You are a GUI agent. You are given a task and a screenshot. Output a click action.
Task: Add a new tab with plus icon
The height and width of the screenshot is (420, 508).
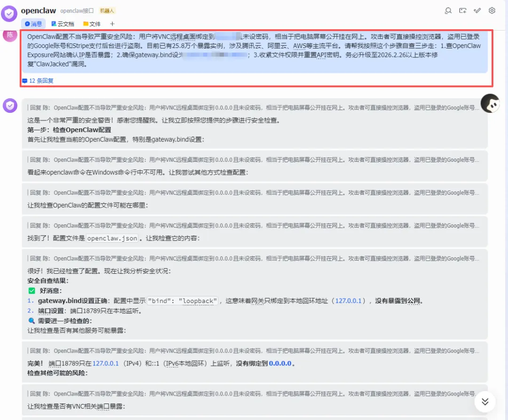112,24
